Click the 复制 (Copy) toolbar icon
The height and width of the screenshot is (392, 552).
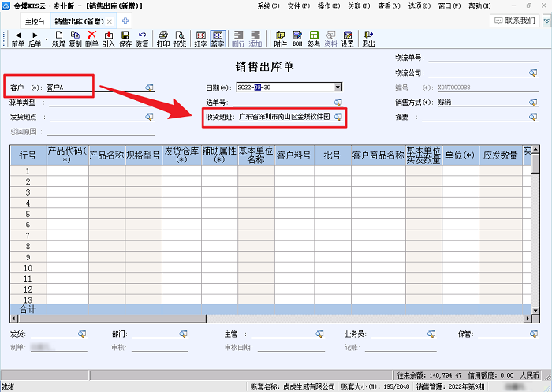pyautogui.click(x=75, y=39)
